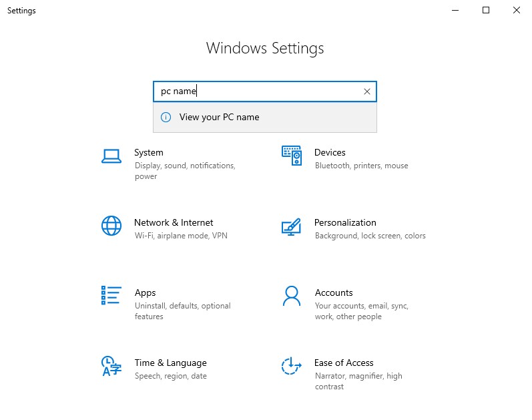Image resolution: width=532 pixels, height=420 pixels.
Task: Open the Ease of Access icon
Action: tap(292, 366)
